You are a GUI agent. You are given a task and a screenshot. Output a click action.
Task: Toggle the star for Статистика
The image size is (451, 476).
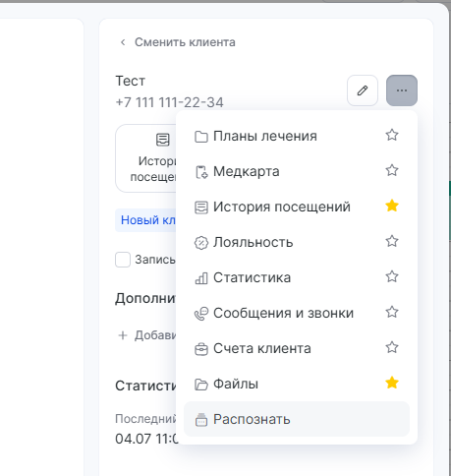pos(392,276)
